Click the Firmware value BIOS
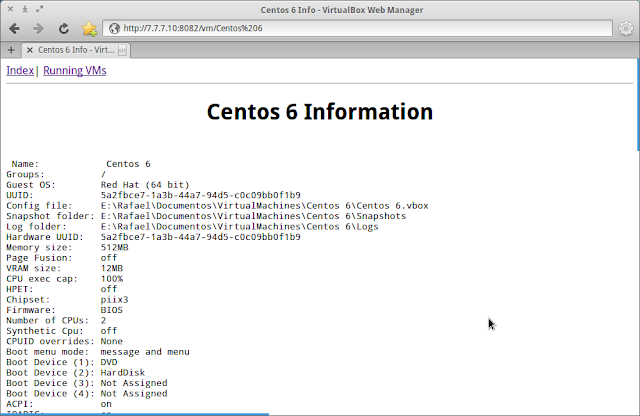 tap(112, 310)
